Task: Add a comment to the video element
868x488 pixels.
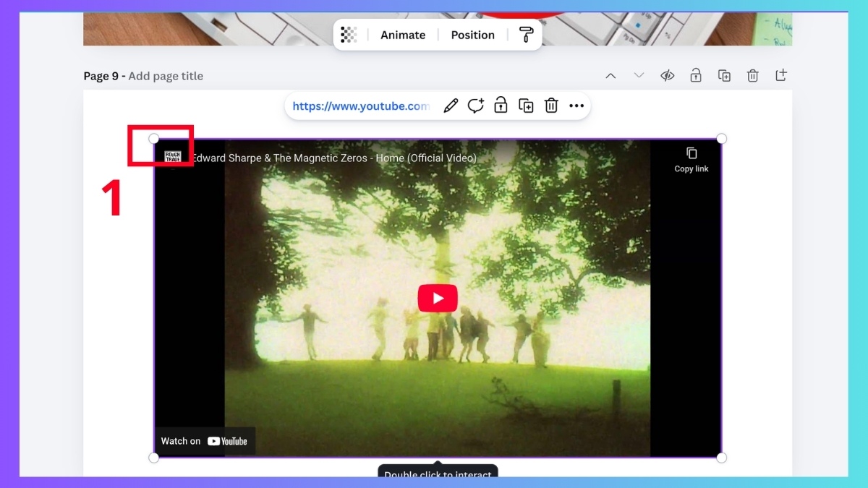Action: [475, 106]
